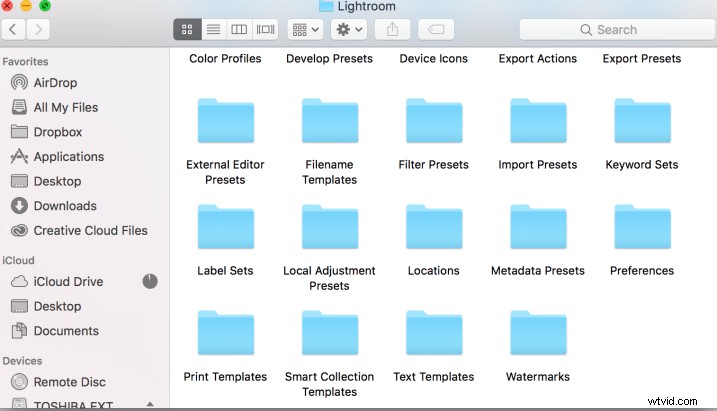Select the Filter Presets folder
This screenshot has width=717, height=411.
pos(434,121)
